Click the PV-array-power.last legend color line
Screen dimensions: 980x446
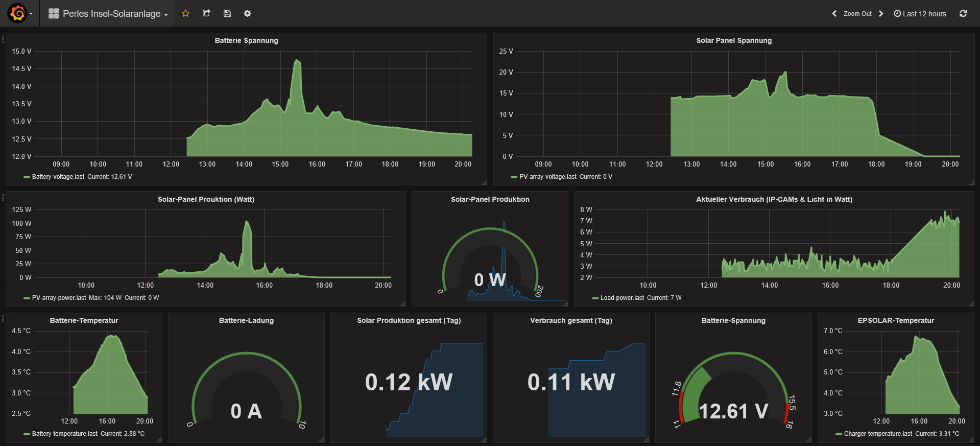coord(27,298)
